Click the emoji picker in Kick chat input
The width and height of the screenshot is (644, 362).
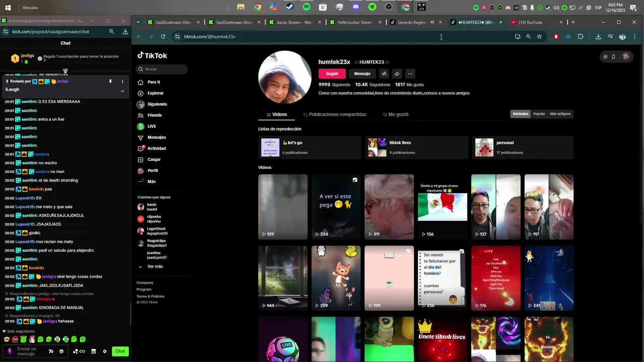61,351
